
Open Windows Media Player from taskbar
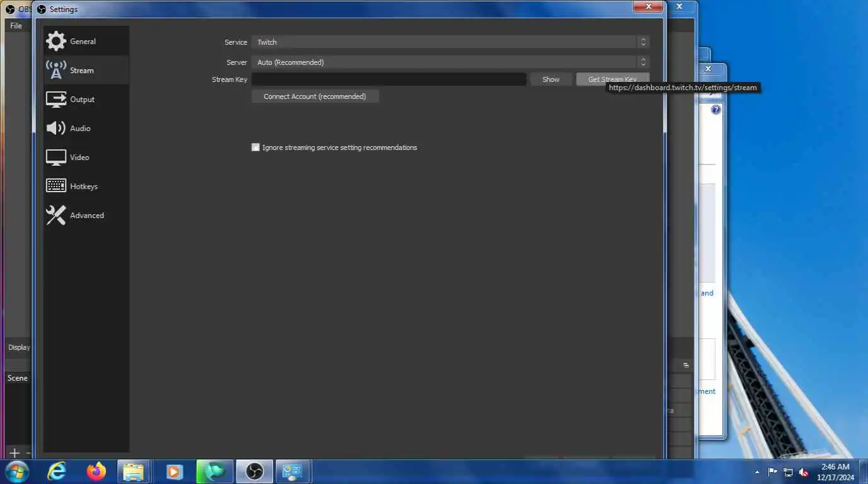[175, 471]
